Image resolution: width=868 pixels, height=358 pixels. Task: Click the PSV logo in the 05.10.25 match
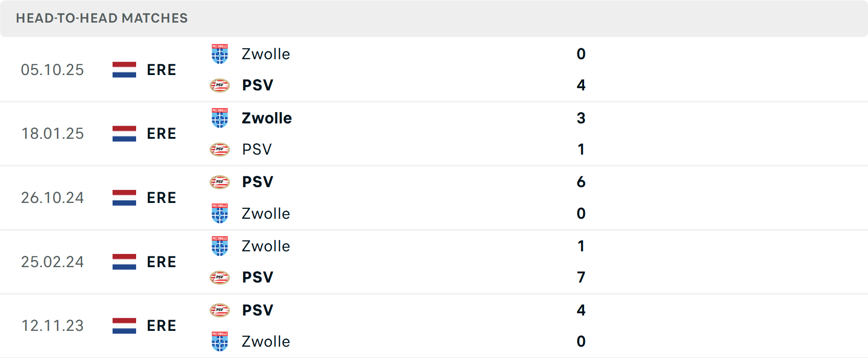(220, 85)
